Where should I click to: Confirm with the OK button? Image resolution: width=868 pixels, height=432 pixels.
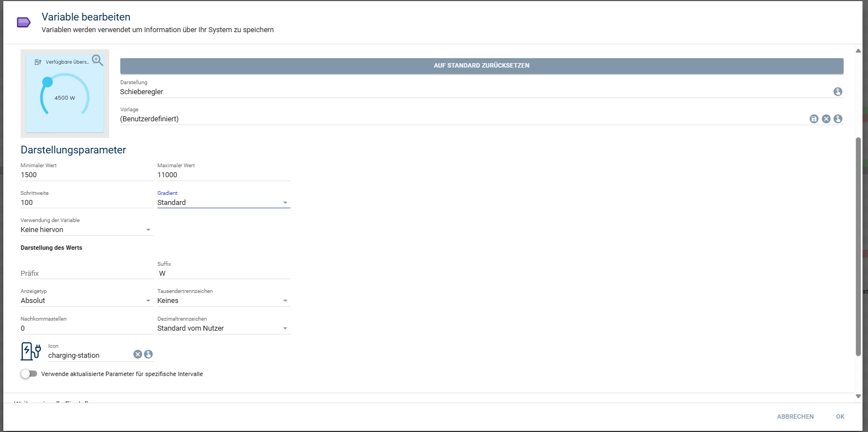pos(840,416)
